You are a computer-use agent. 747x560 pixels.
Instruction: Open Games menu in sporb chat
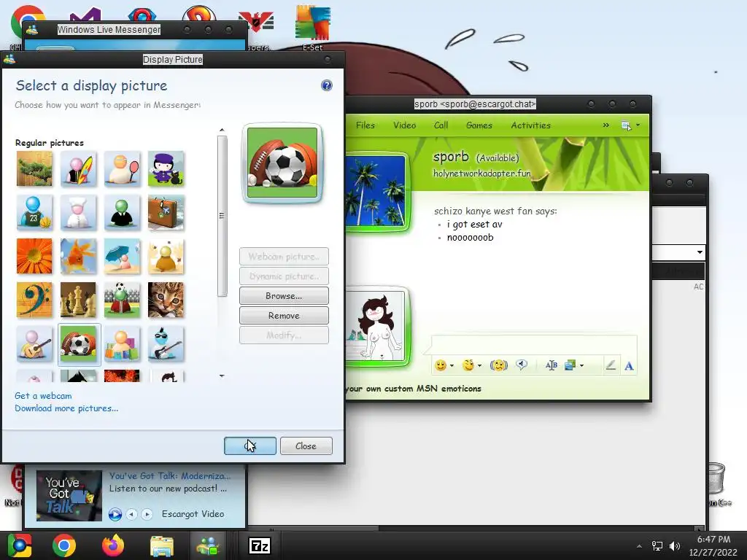coord(479,125)
